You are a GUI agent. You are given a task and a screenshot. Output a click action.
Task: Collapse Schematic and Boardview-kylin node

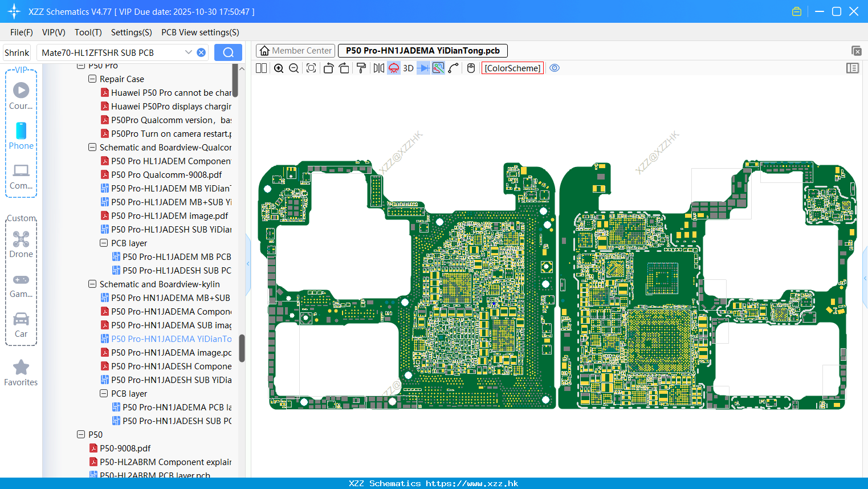[92, 284]
